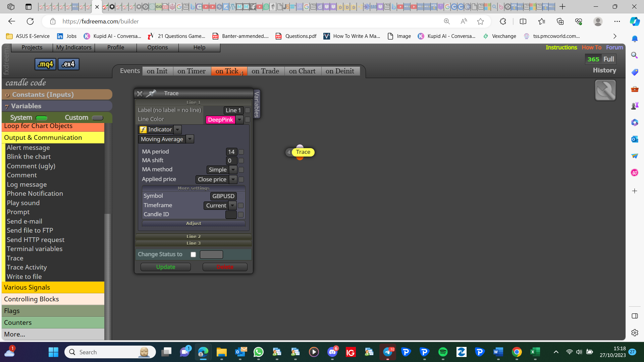The height and width of the screenshot is (362, 644).
Task: Open the wrench tools icon on canvas
Action: tap(605, 90)
